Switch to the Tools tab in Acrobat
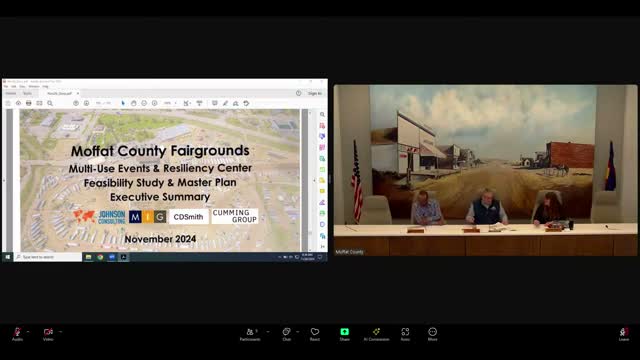640x360 pixels. pyautogui.click(x=27, y=93)
